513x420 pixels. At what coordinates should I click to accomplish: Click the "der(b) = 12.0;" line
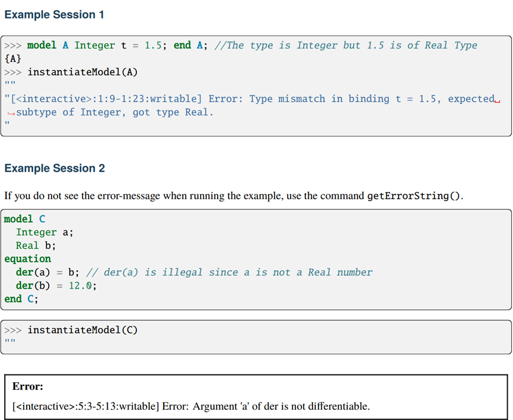pos(56,286)
